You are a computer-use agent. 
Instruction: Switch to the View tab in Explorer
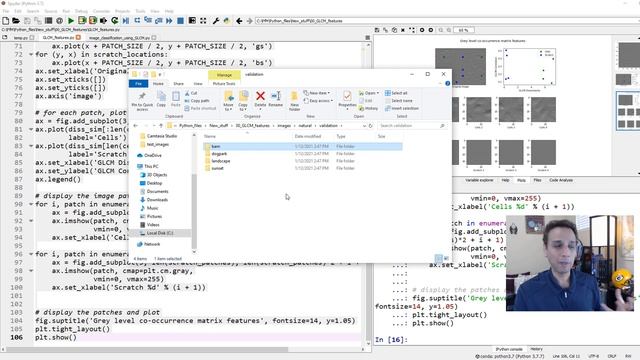click(x=198, y=84)
